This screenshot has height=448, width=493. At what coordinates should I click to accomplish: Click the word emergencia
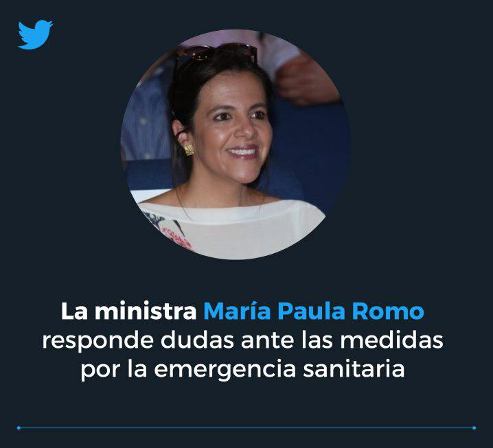tap(225, 370)
